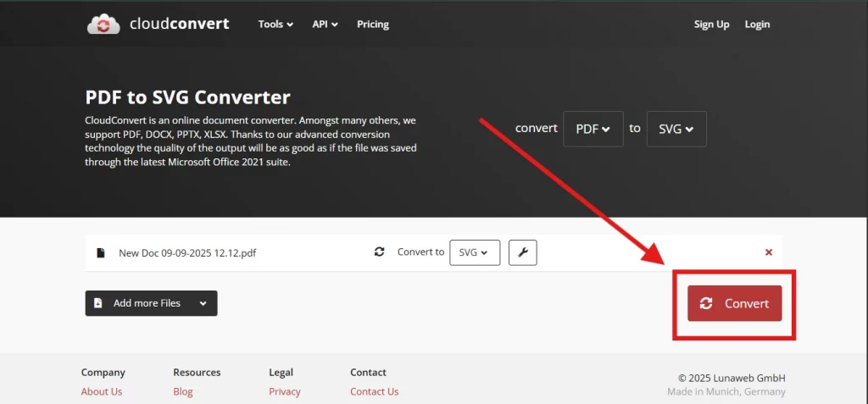Click the Company footer heading
This screenshot has height=404, width=868.
click(103, 373)
